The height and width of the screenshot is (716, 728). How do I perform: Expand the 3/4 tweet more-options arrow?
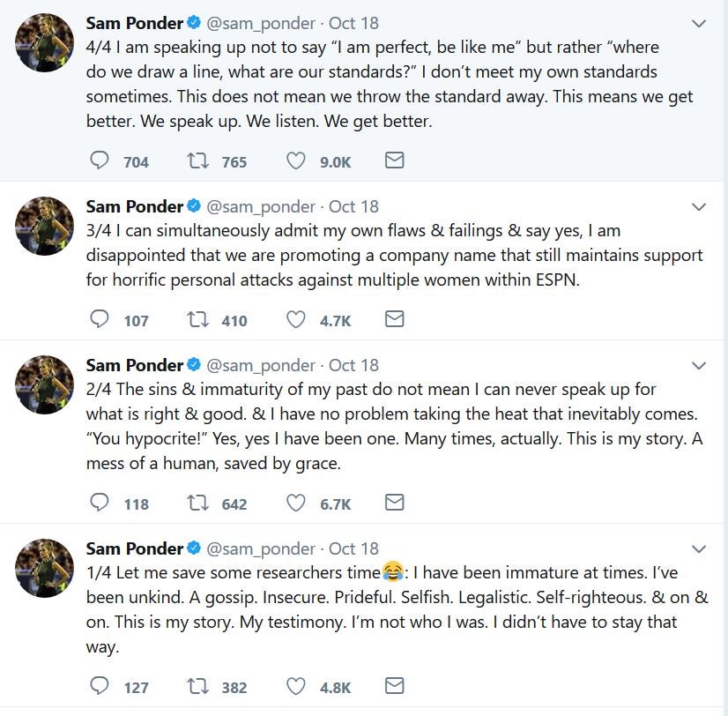point(698,207)
